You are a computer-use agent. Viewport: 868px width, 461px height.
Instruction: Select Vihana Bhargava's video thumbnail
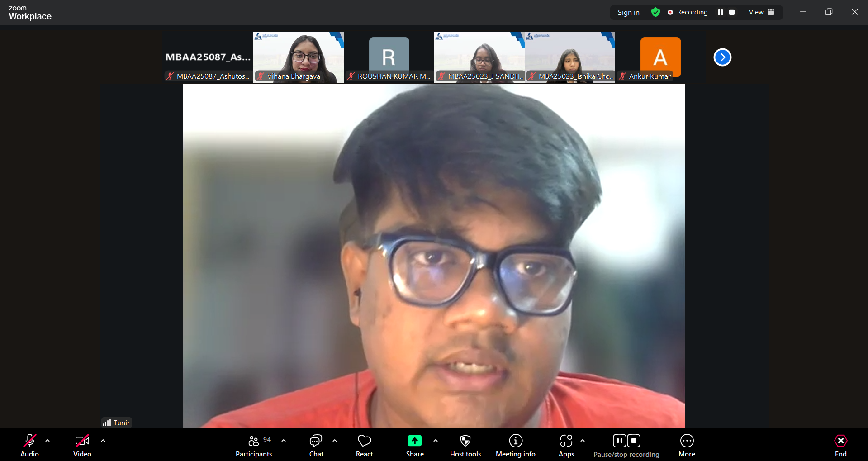(x=299, y=57)
